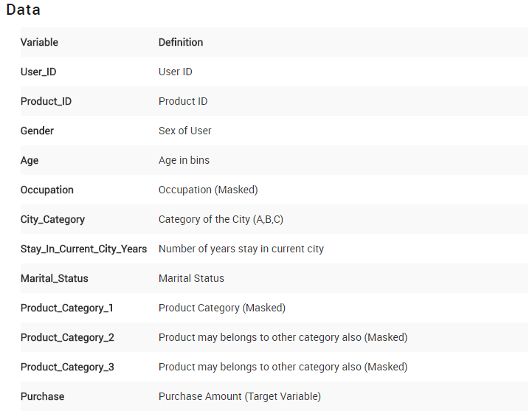
Task: Click the Data section heading
Action: pos(23,10)
